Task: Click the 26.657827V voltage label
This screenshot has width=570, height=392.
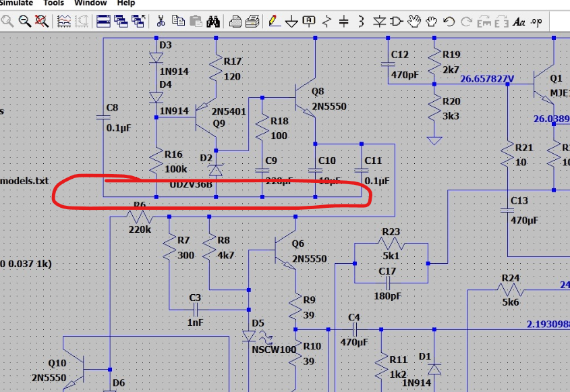Action: tap(487, 79)
